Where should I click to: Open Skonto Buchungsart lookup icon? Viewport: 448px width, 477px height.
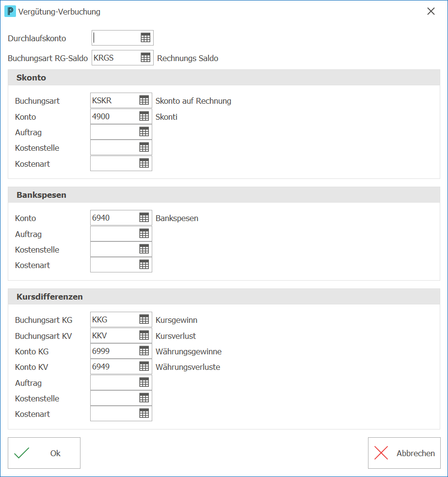click(x=144, y=100)
